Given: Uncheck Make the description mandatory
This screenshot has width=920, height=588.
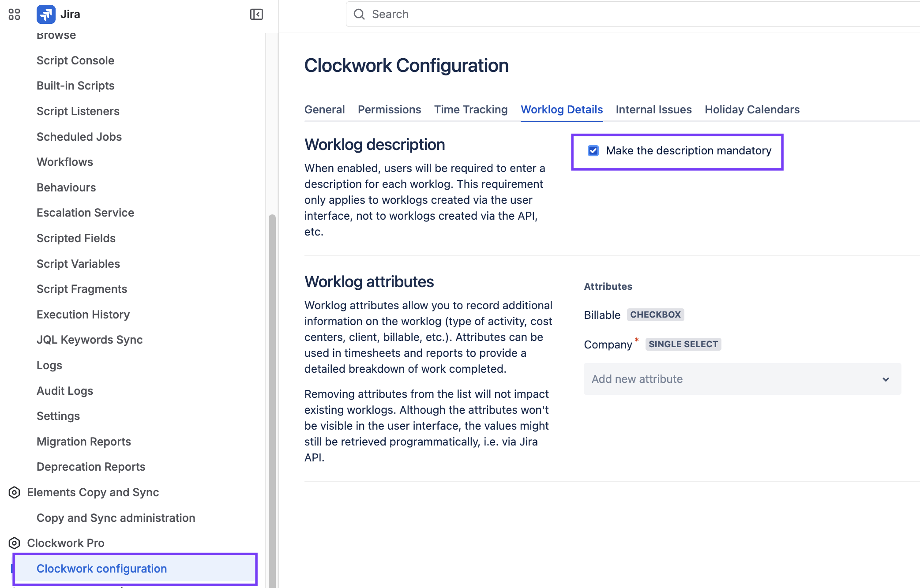Looking at the screenshot, I should (593, 150).
